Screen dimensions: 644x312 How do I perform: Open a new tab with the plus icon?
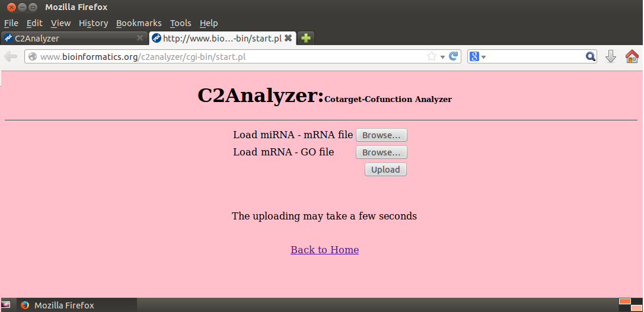tap(305, 38)
